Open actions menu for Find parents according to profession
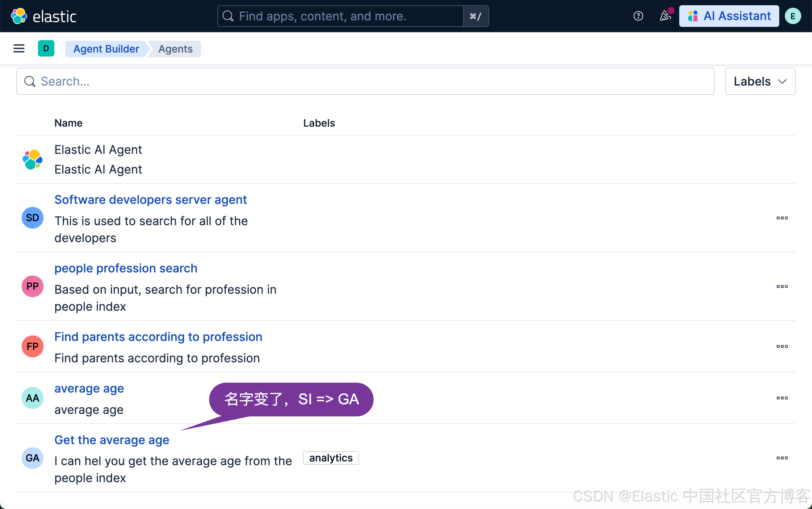Viewport: 812px width, 509px height. [x=782, y=347]
